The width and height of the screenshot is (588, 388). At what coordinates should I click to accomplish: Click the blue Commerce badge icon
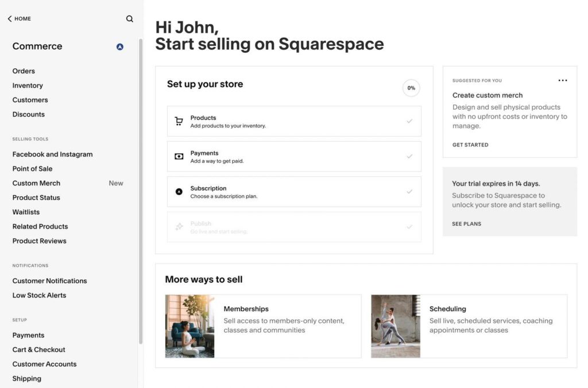119,47
